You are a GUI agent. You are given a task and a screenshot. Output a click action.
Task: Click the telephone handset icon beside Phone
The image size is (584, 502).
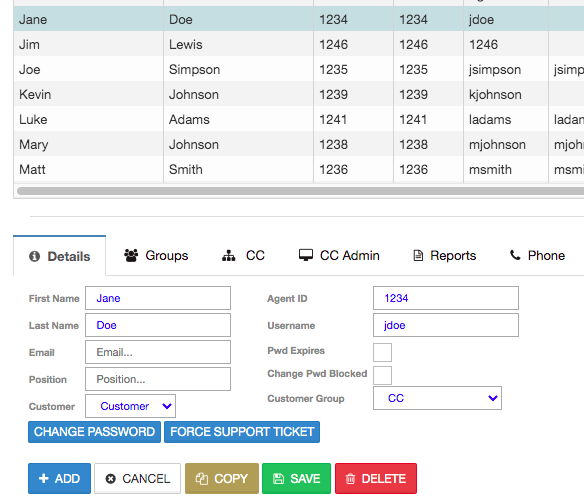(515, 255)
